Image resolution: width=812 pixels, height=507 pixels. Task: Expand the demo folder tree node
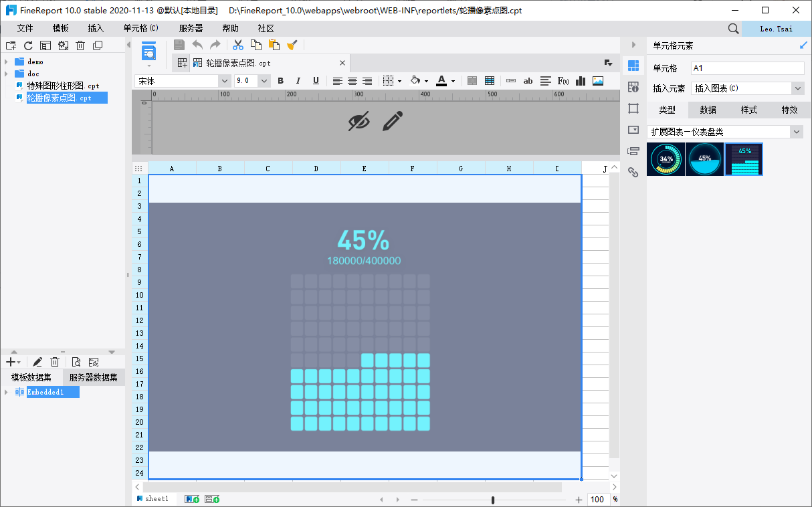(x=6, y=62)
